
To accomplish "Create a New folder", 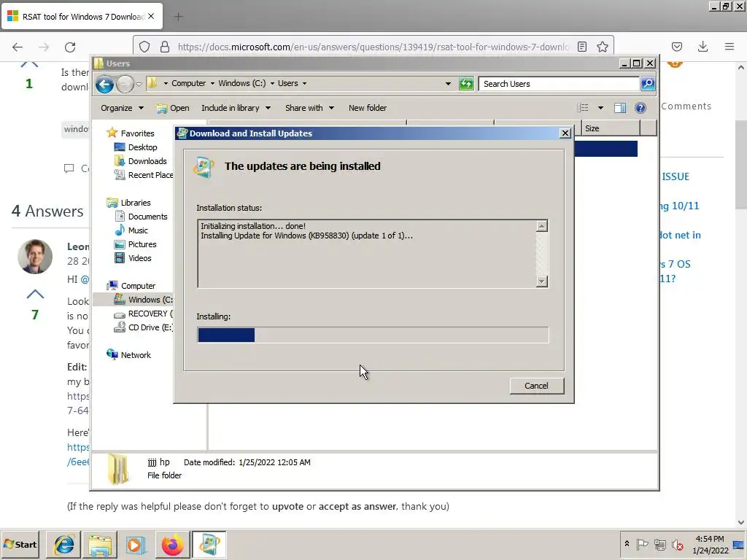I will pos(368,108).
